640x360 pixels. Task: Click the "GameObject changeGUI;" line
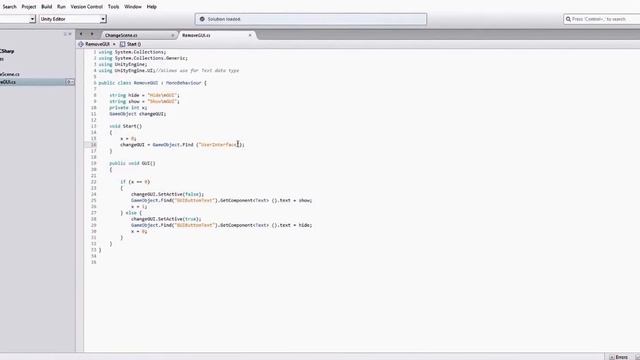coord(138,114)
